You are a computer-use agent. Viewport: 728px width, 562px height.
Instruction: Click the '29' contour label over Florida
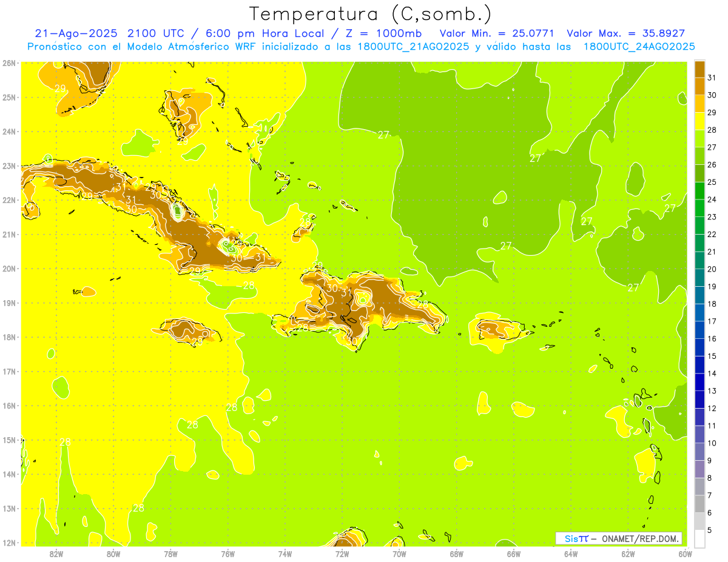coord(60,88)
